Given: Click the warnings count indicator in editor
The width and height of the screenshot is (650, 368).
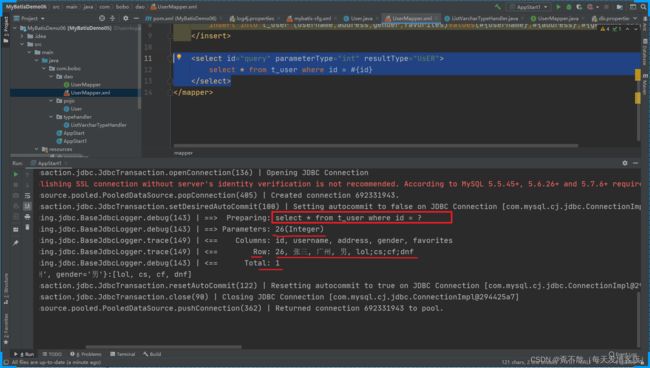Looking at the screenshot, I should coord(605,29).
